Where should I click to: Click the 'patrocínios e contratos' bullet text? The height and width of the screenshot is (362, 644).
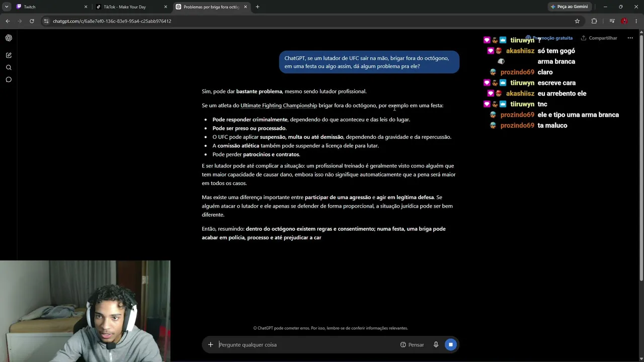point(256,154)
